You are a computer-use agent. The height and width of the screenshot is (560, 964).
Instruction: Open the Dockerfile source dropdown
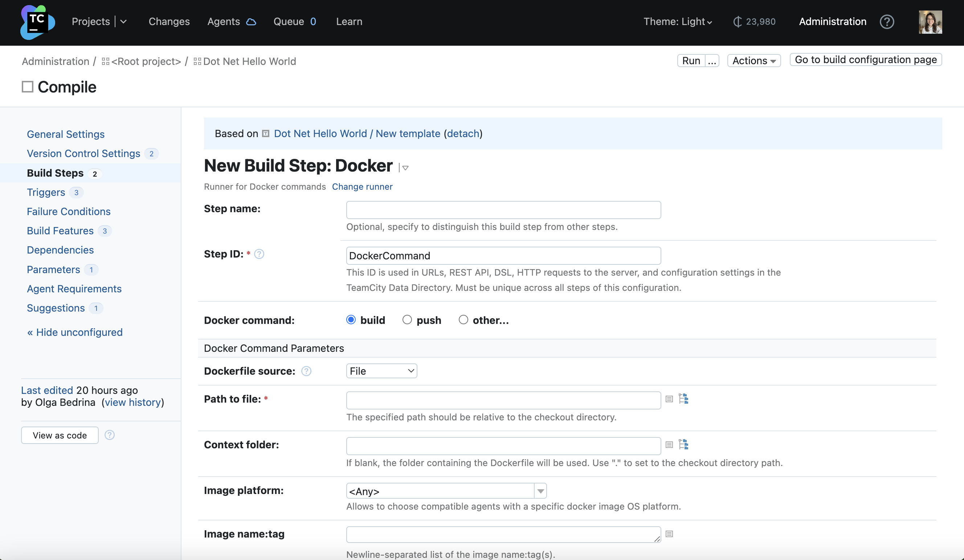[381, 370]
